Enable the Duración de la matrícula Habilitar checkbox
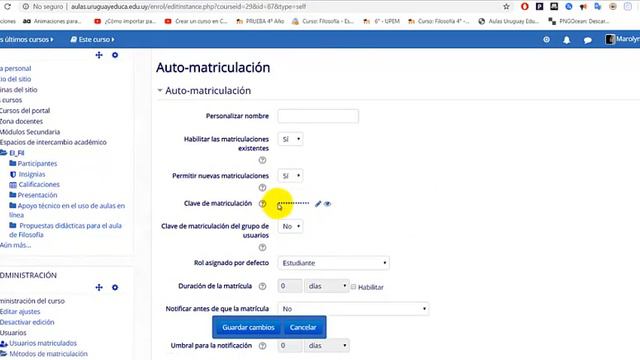Image resolution: width=640 pixels, height=360 pixels. (353, 287)
